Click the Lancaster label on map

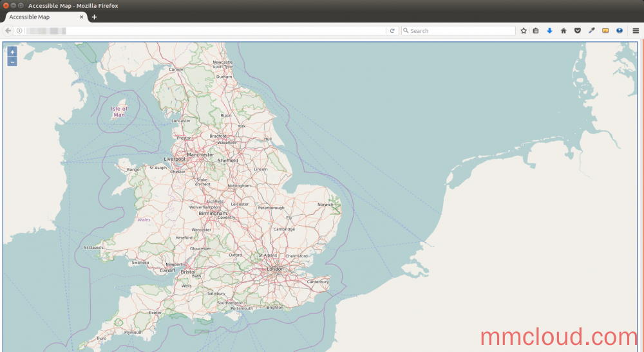tap(181, 120)
